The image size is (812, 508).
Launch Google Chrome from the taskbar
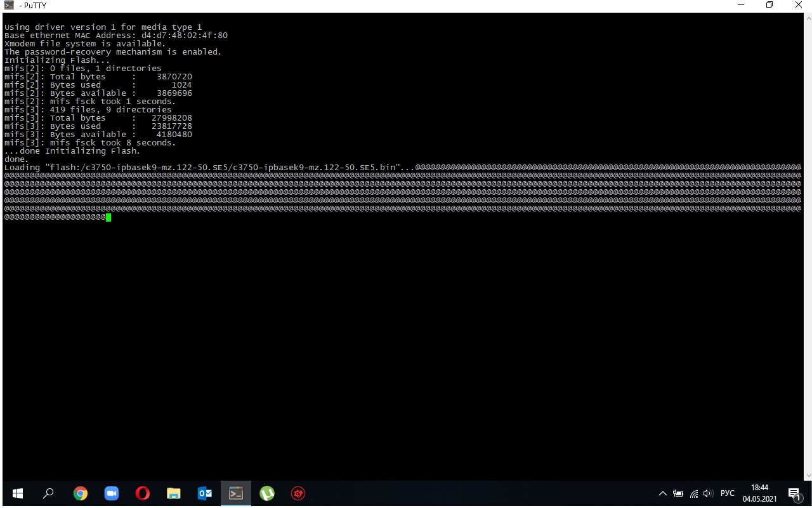click(x=80, y=493)
